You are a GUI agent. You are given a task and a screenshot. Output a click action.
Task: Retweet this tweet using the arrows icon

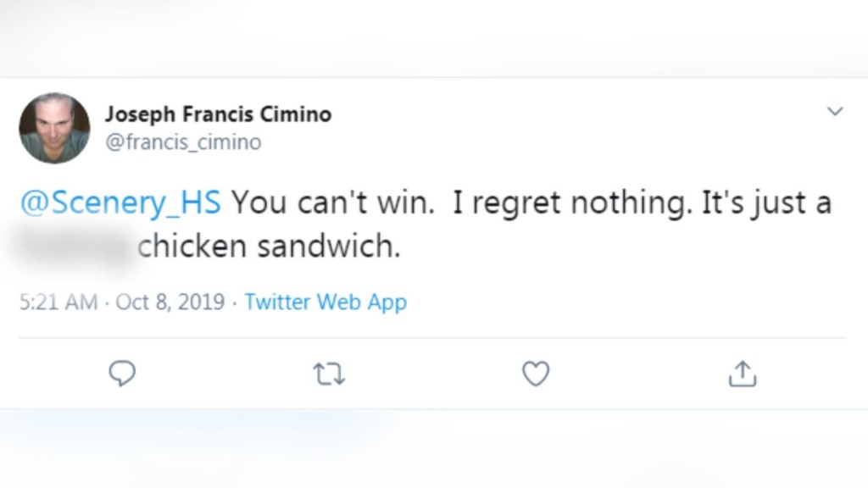coord(329,374)
